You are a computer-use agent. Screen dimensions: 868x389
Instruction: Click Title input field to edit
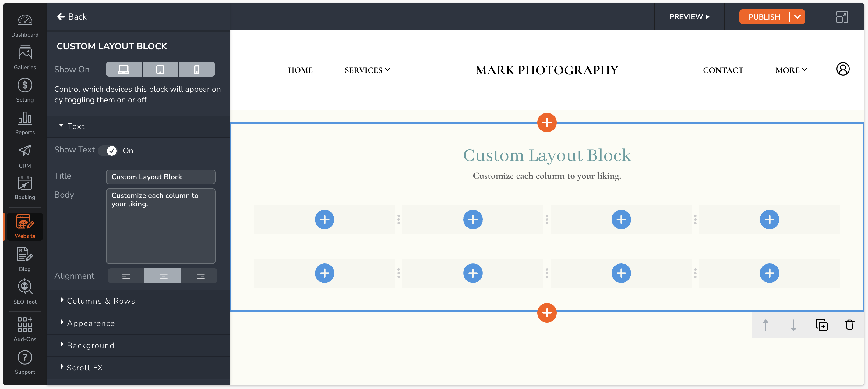161,177
